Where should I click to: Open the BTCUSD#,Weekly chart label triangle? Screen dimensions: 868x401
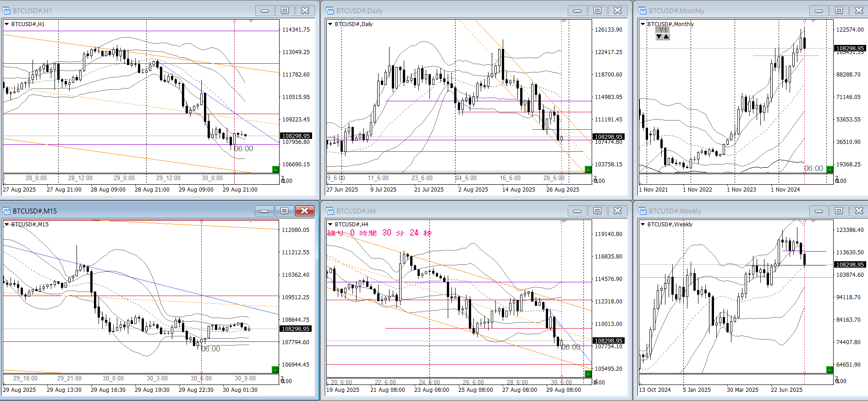[643, 224]
